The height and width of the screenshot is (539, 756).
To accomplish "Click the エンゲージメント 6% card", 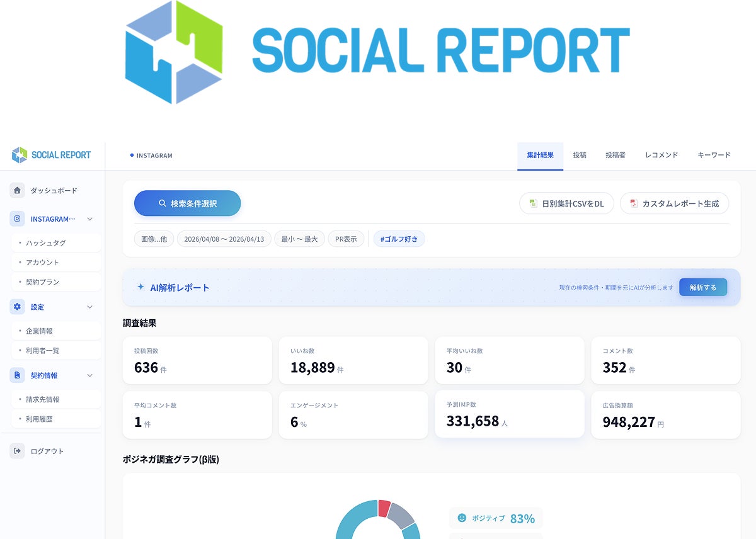I will point(353,415).
